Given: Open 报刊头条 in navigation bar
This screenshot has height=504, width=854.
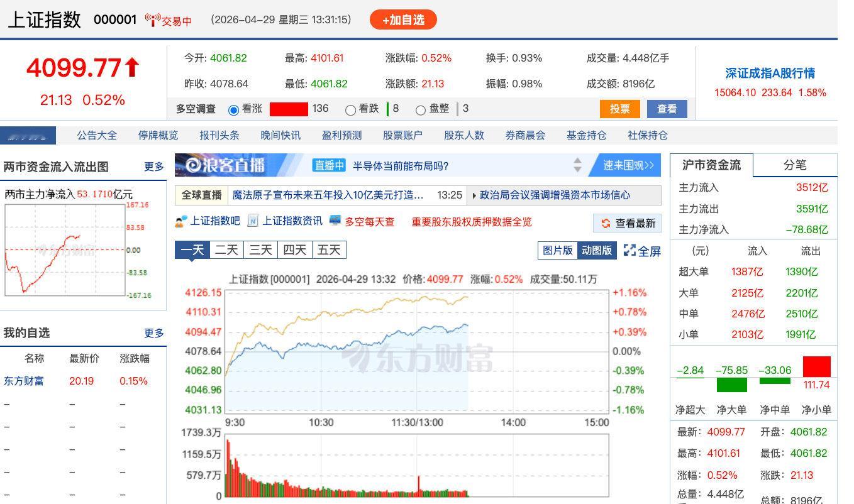Looking at the screenshot, I should (x=219, y=135).
